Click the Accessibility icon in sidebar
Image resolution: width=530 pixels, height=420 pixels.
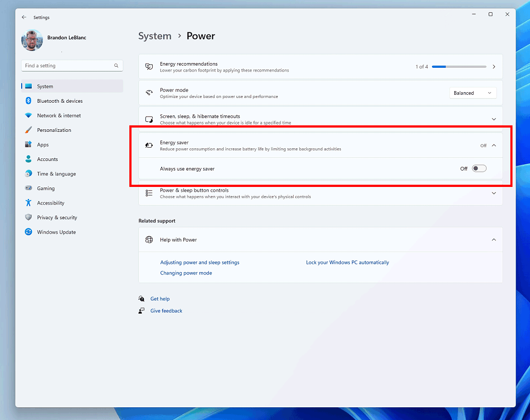[28, 203]
